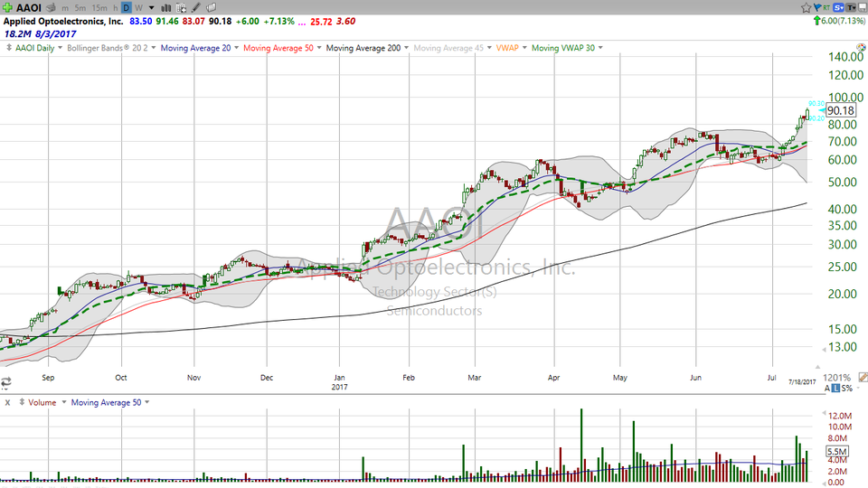Select the Daily 'D' time frame

[127, 8]
